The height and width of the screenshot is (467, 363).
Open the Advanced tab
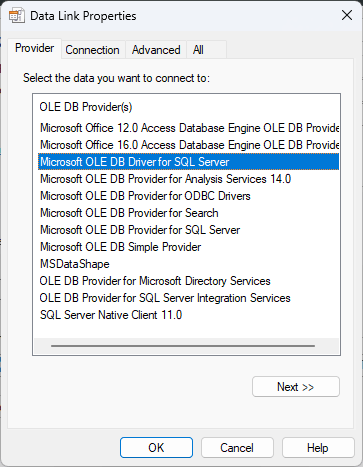pyautogui.click(x=156, y=50)
